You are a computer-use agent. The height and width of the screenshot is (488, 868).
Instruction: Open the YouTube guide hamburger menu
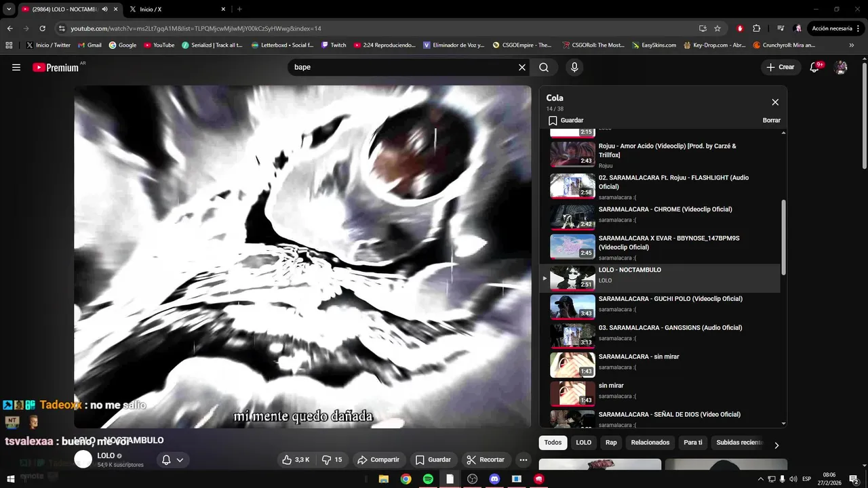click(16, 67)
